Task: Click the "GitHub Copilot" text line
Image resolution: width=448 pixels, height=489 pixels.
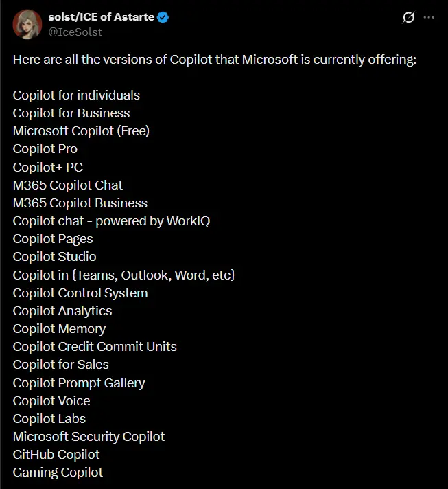Action: point(56,454)
